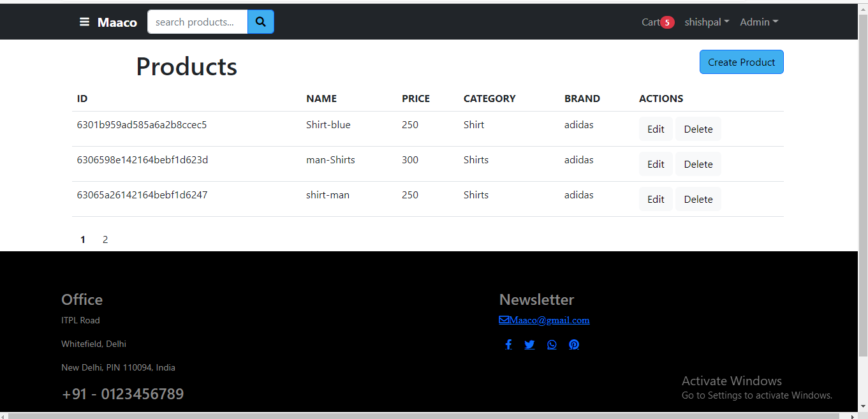Click the envelope icon beside the newsletter email
This screenshot has height=419, width=868.
(x=503, y=320)
